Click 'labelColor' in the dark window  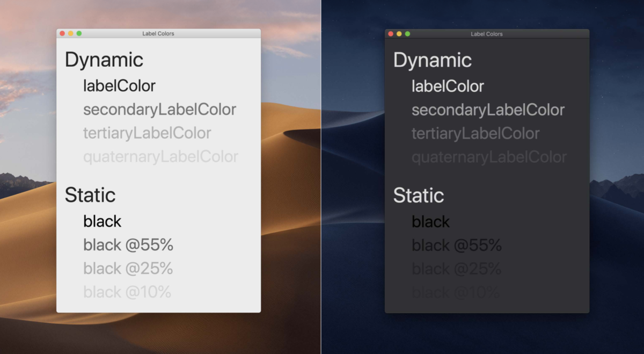click(x=448, y=86)
